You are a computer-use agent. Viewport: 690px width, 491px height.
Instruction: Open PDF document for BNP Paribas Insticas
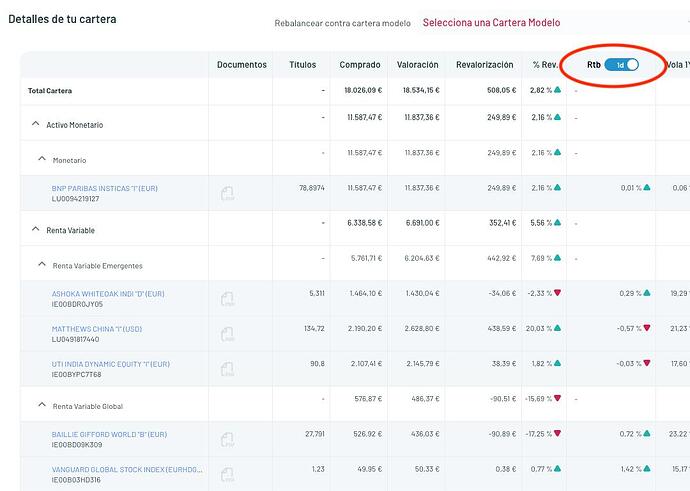[x=227, y=194]
